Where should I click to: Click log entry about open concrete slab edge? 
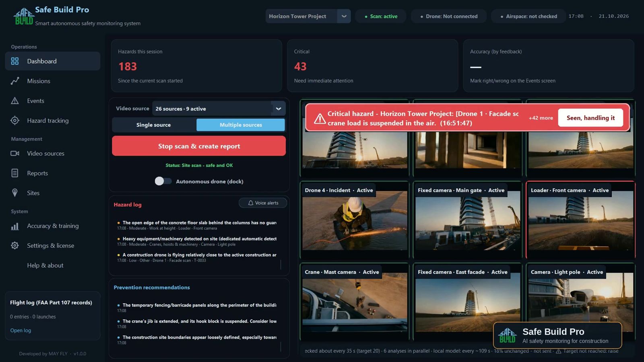[x=197, y=225]
